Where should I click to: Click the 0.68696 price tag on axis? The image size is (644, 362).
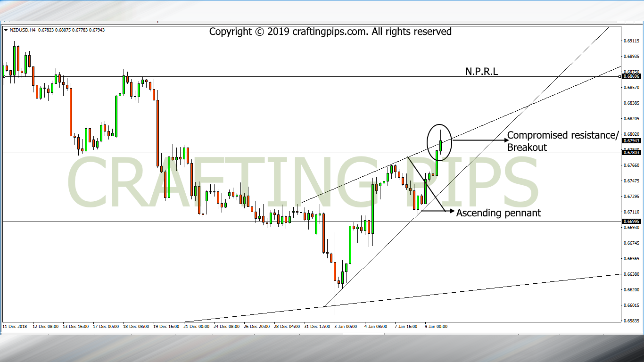[x=631, y=76]
